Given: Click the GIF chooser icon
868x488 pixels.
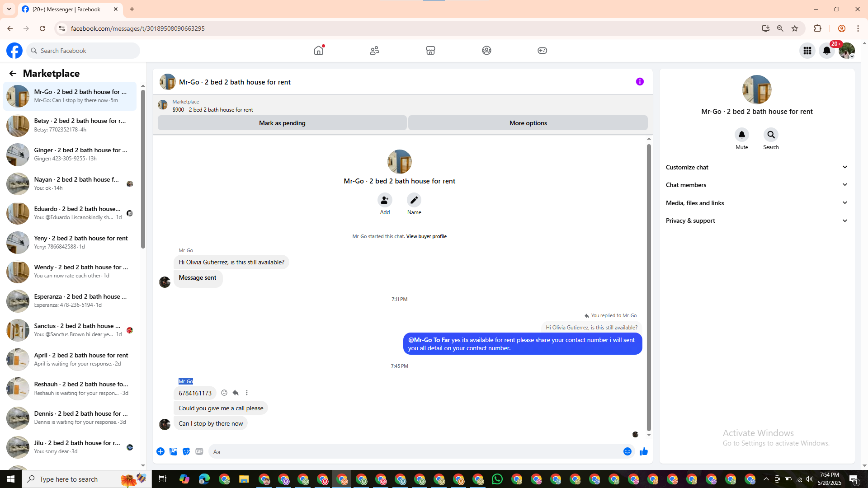Looking at the screenshot, I should point(199,451).
